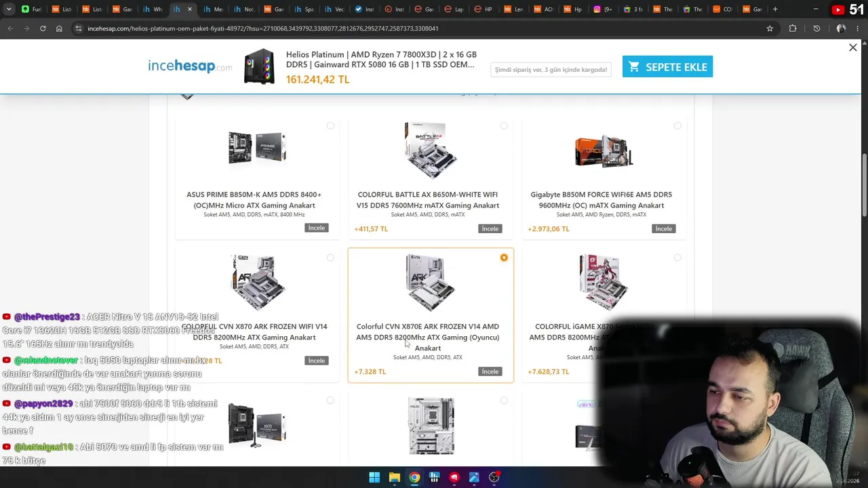This screenshot has width=868, height=488.
Task: Open File Explorer from the taskbar
Action: pyautogui.click(x=394, y=477)
